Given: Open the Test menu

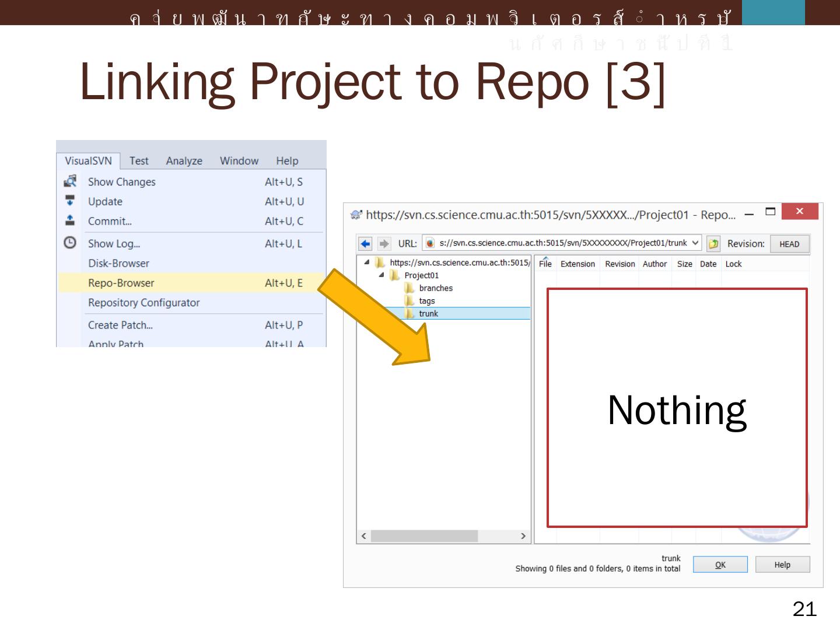Looking at the screenshot, I should pos(139,161).
